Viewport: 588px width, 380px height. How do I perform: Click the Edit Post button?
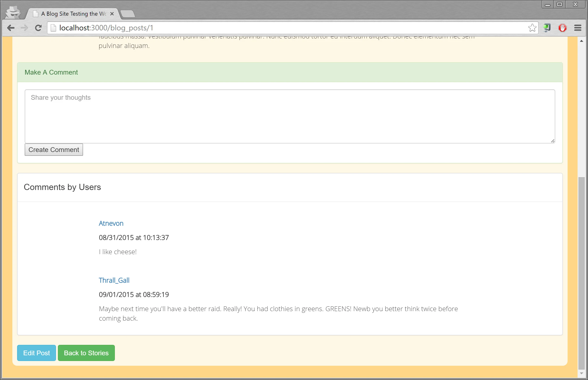(36, 353)
